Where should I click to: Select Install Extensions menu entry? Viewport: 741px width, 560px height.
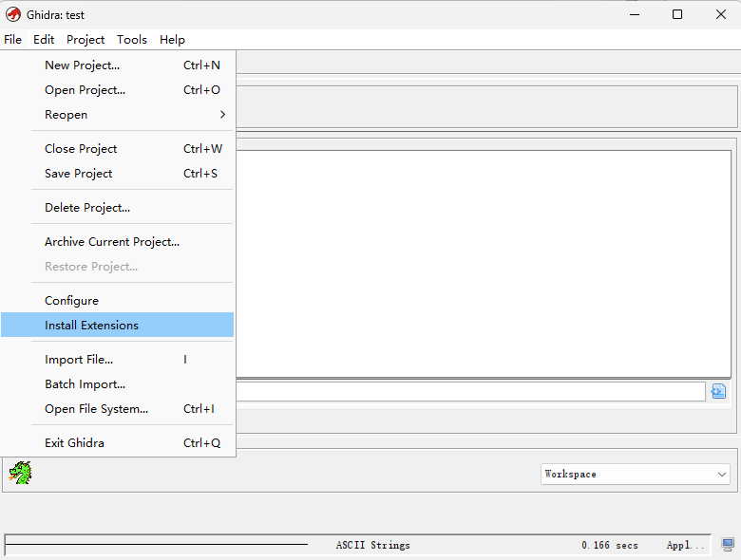(x=117, y=325)
